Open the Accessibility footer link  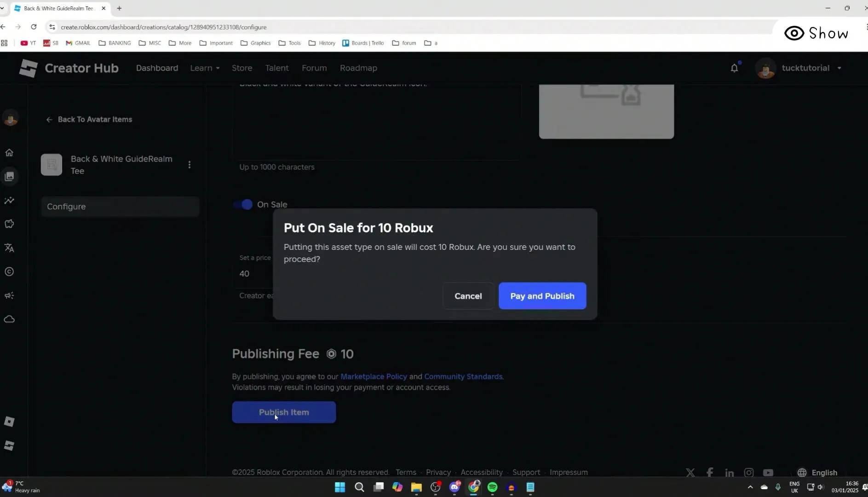482,473
